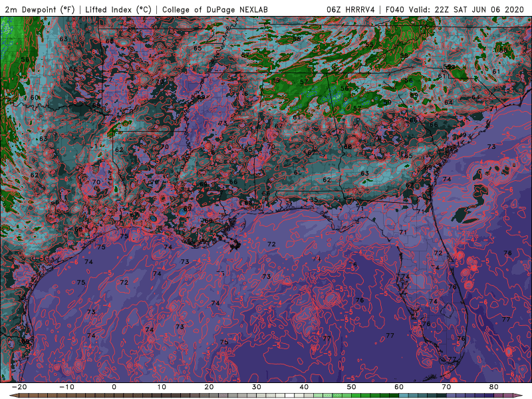Image resolution: width=532 pixels, height=399 pixels.
Task: Select the "06Z HRRRV4" model run label
Action: [x=350, y=9]
